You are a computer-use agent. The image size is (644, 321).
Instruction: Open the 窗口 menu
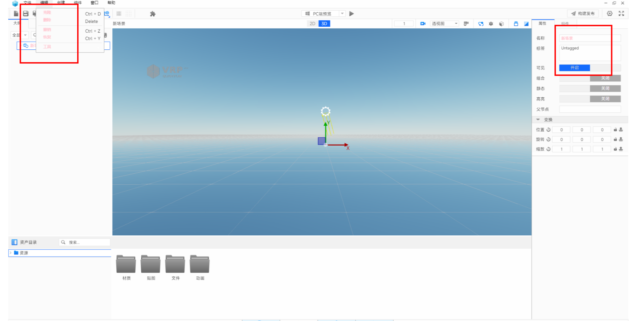tap(94, 3)
